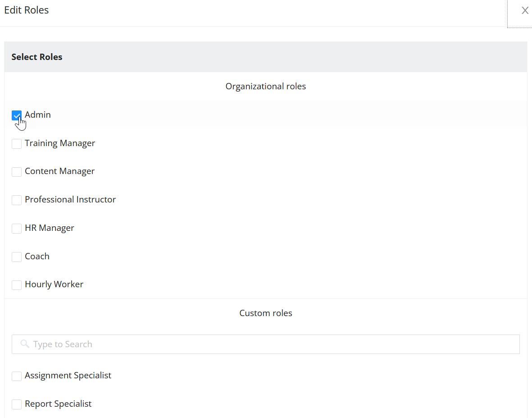This screenshot has height=418, width=532.
Task: Select the Professional Instructor role
Action: point(17,200)
